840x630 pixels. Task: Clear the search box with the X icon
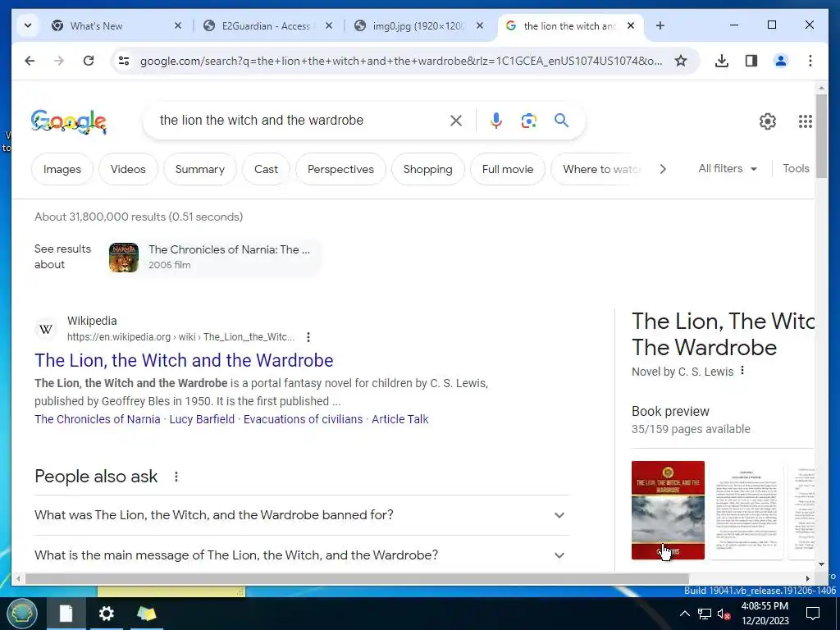tap(456, 121)
